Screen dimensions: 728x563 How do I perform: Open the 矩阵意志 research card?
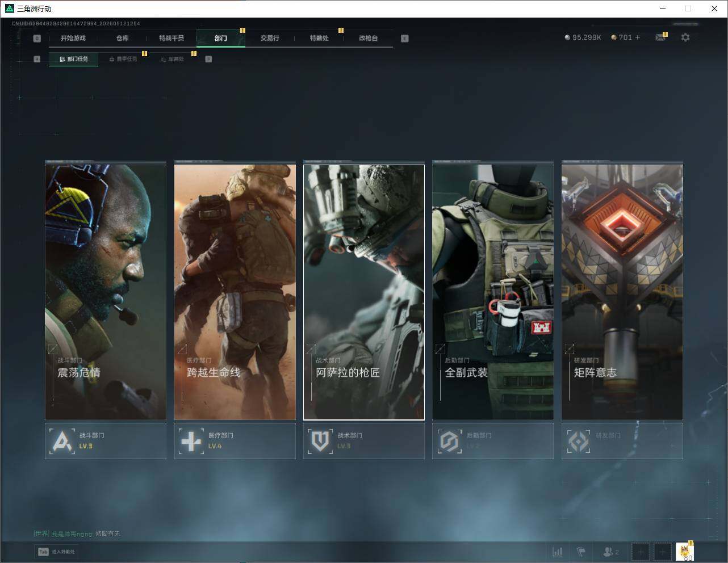[622, 292]
